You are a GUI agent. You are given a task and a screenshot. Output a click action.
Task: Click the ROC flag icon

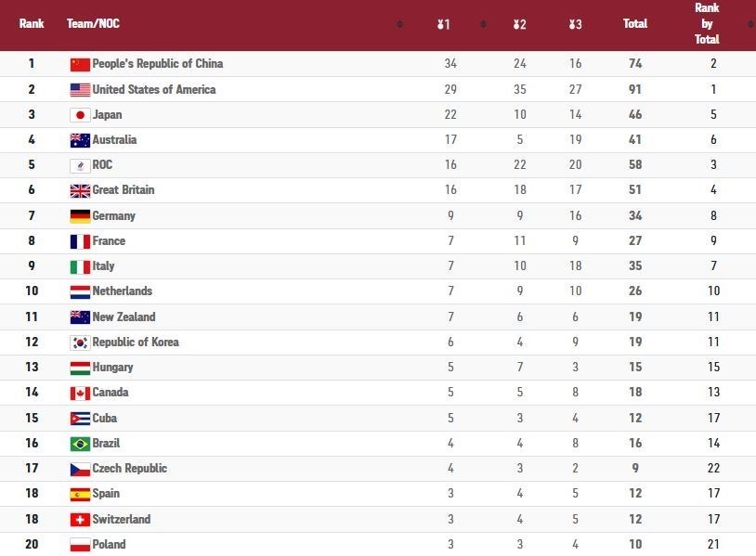click(80, 165)
